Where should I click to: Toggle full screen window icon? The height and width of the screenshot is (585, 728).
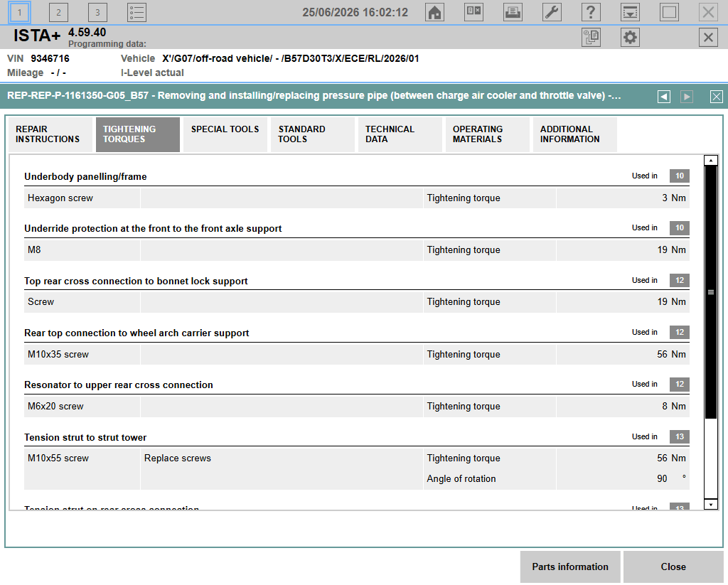click(669, 13)
